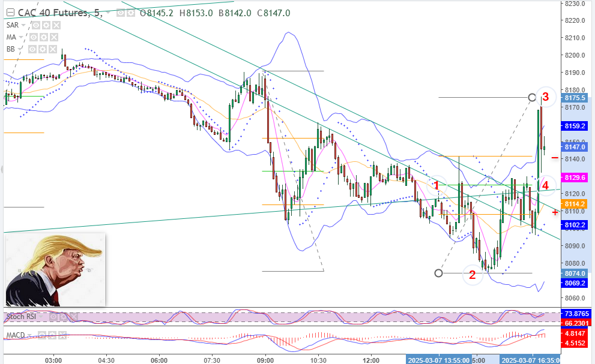Remove MACD with its X icon
Screen dimensions: 595x364
[x=62, y=335]
